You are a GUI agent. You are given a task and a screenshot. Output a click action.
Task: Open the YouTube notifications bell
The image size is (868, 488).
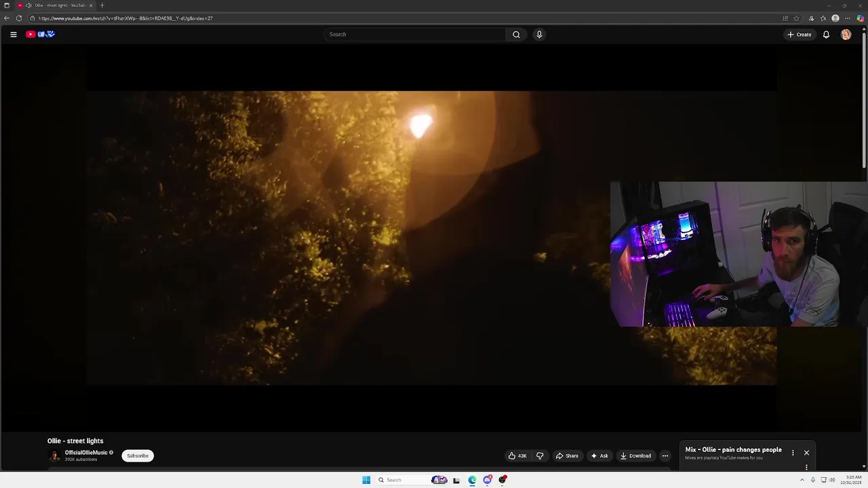826,35
